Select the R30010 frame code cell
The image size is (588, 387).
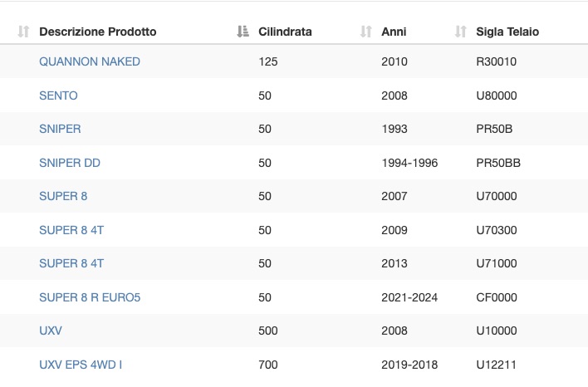point(496,61)
